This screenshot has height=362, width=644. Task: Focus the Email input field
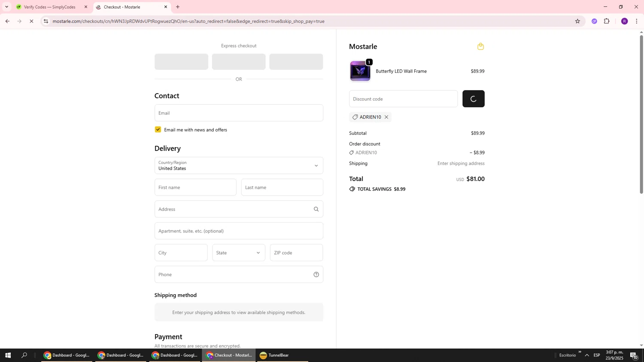coord(239,113)
